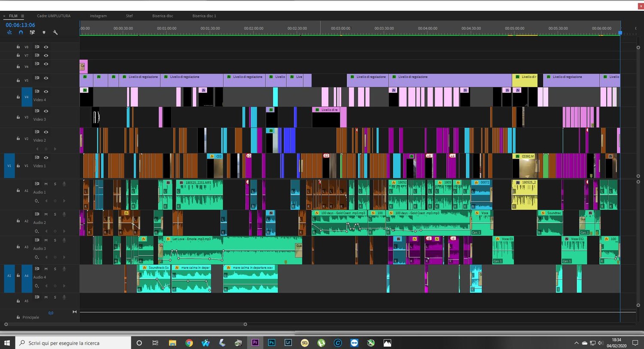Image resolution: width=644 pixels, height=349 pixels.
Task: Select the FILM sequence tab
Action: (x=13, y=16)
